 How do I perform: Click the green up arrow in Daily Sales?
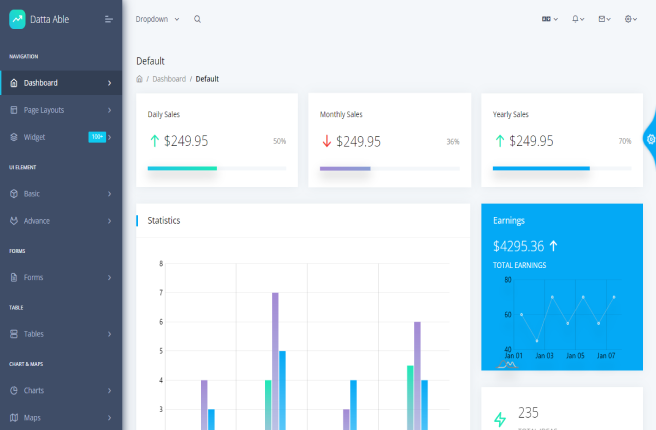coord(154,141)
